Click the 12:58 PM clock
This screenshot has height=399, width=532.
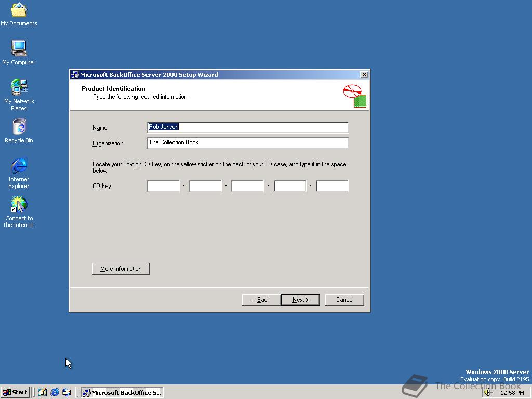tap(512, 393)
